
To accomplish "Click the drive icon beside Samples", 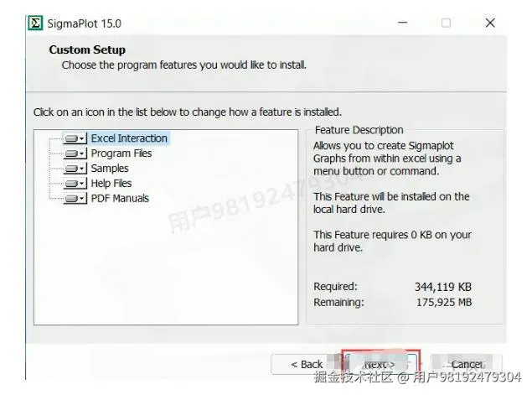I will 71,169.
